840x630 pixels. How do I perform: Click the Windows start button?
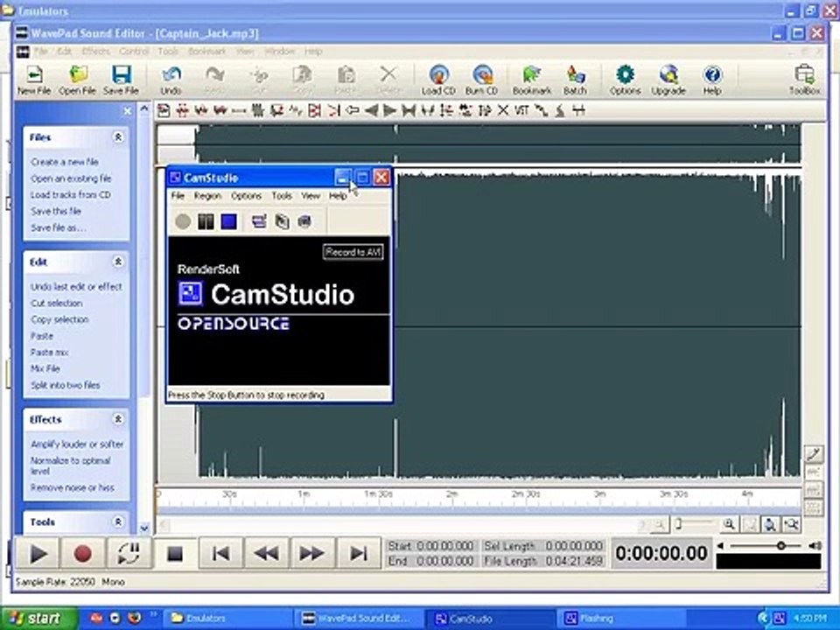point(38,619)
